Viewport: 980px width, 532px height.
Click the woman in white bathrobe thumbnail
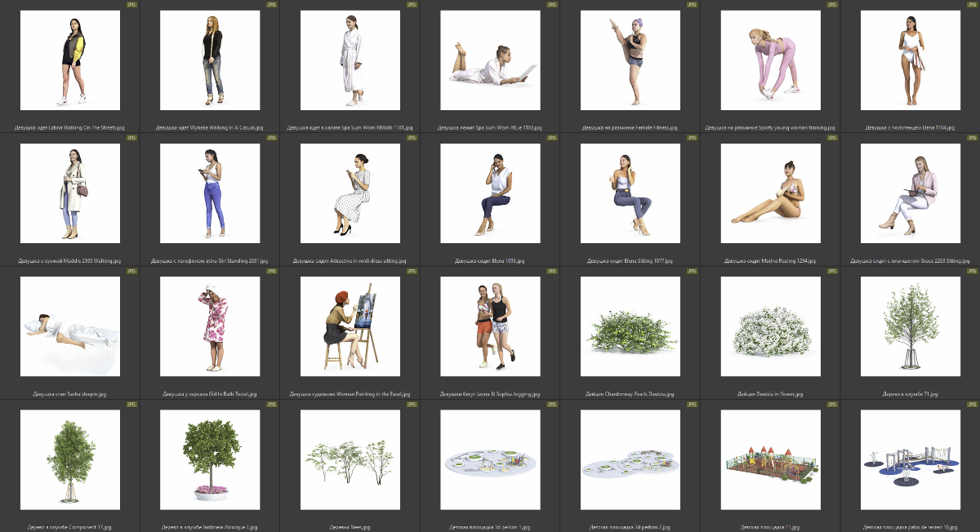[x=350, y=60]
